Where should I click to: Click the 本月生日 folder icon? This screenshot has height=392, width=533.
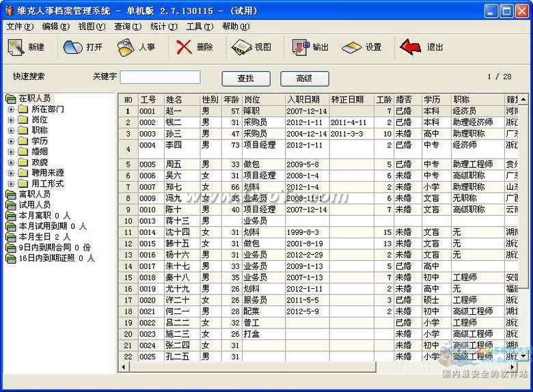point(11,237)
